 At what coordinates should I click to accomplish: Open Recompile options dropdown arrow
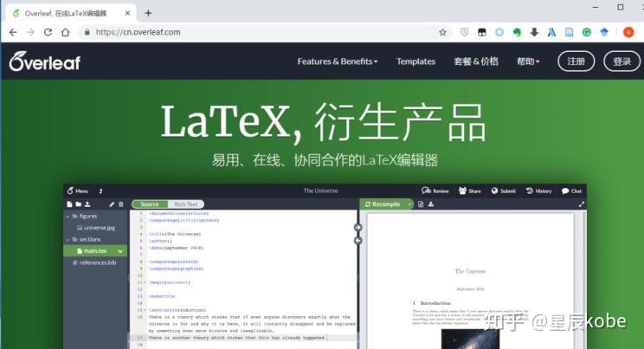tap(409, 204)
